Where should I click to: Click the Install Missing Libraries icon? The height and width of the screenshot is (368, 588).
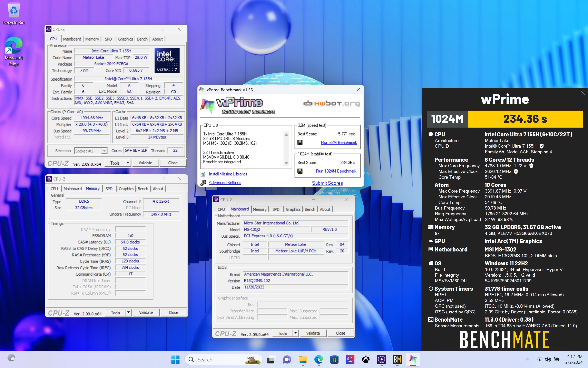203,174
